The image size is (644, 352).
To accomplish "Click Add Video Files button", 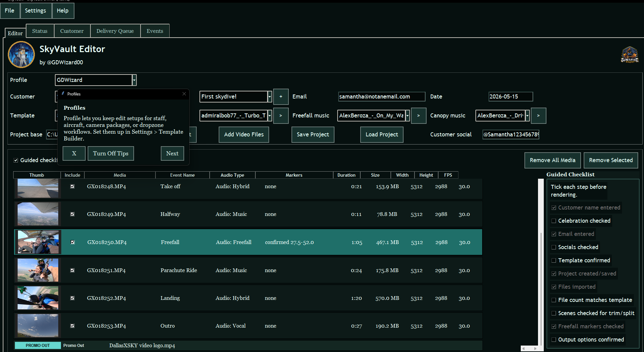I will point(244,134).
